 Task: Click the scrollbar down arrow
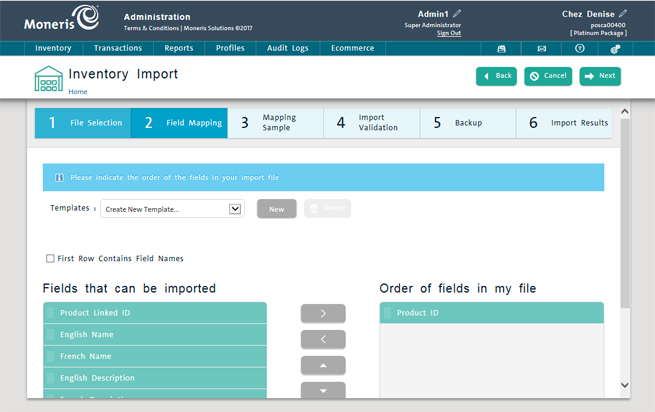[x=625, y=385]
